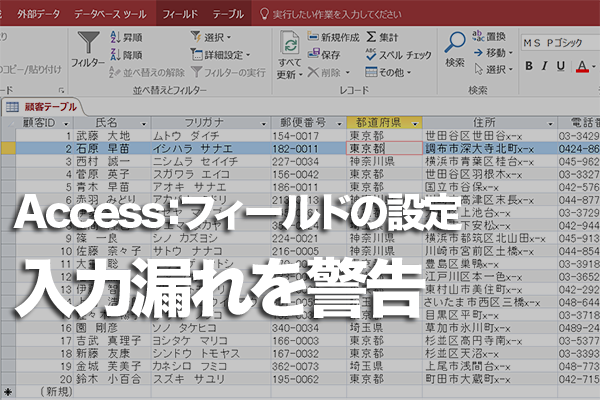Open the フリガナ column filter arrow
The image size is (600, 400).
tap(263, 124)
